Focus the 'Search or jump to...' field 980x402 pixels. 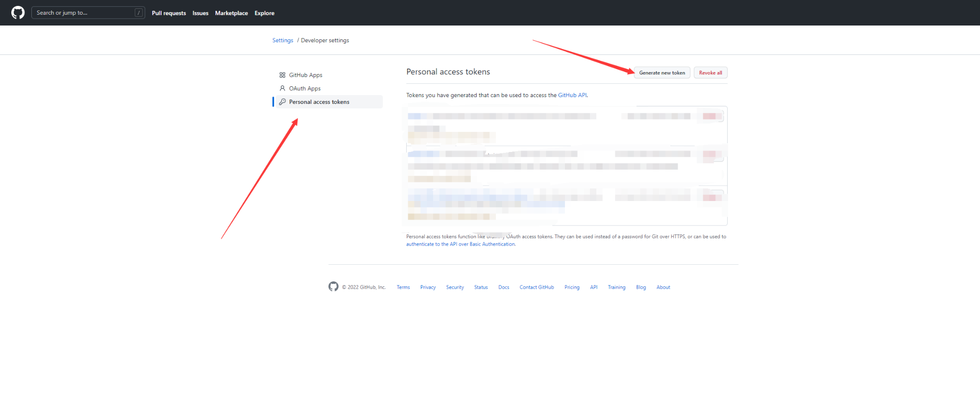(88, 13)
